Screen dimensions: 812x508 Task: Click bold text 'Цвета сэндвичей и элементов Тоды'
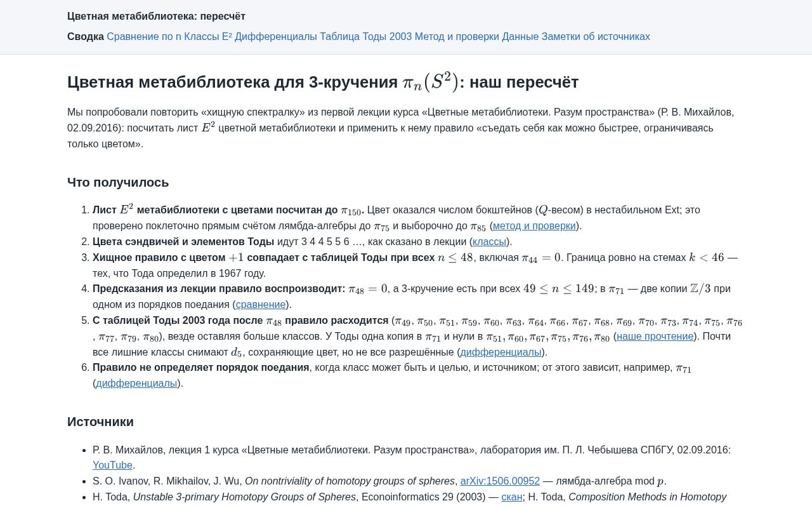[x=183, y=242]
